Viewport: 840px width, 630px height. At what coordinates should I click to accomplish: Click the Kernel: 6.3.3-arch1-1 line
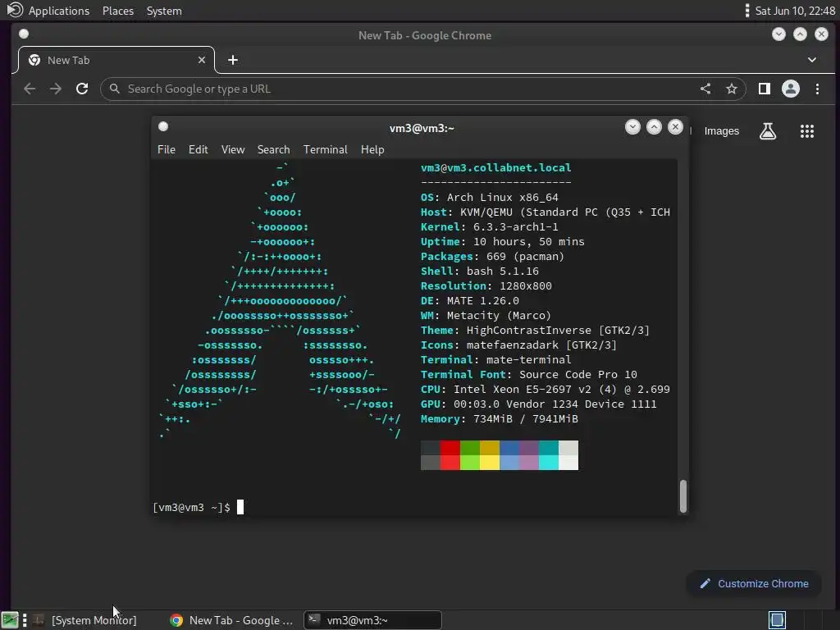coord(489,227)
